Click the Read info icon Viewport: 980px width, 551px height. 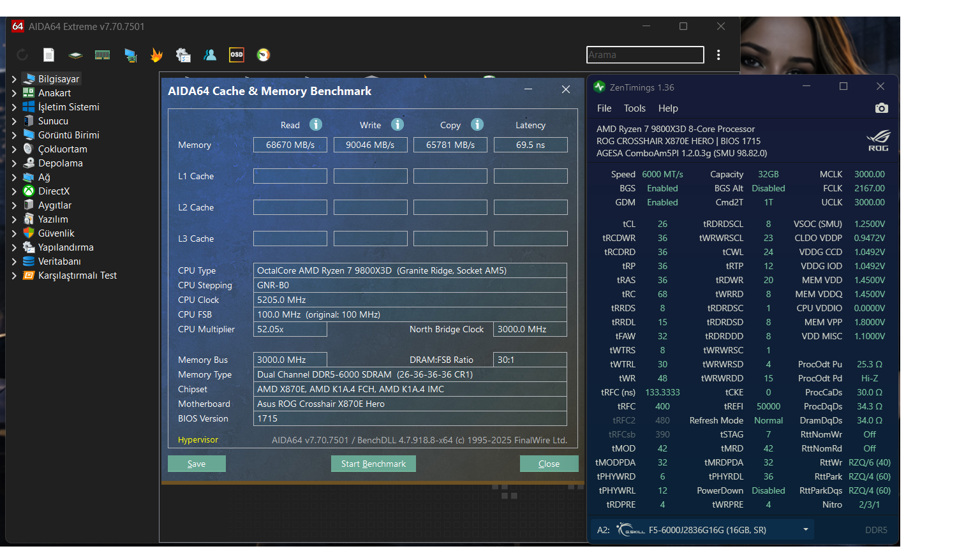coord(316,124)
